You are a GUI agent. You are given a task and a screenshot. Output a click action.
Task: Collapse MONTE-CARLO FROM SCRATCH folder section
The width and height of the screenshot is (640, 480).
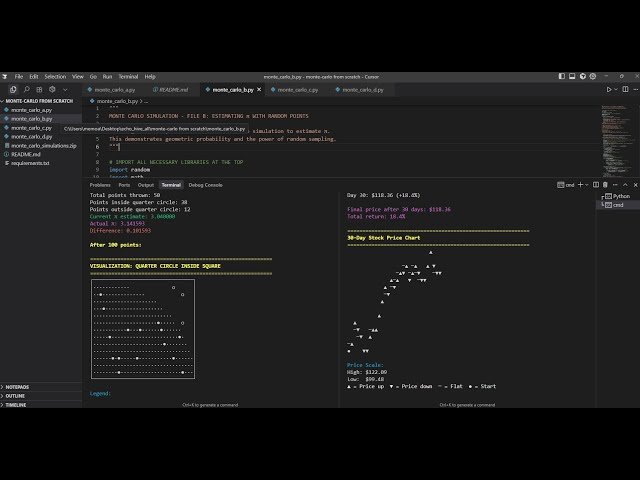[39, 101]
